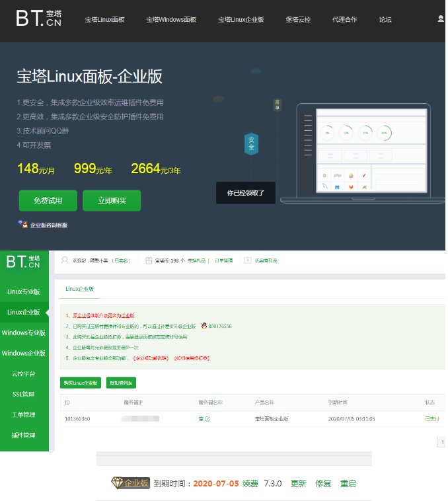Screen dimensions: 448x501
Task: Click the QQ number 800176556
Action: (220, 326)
